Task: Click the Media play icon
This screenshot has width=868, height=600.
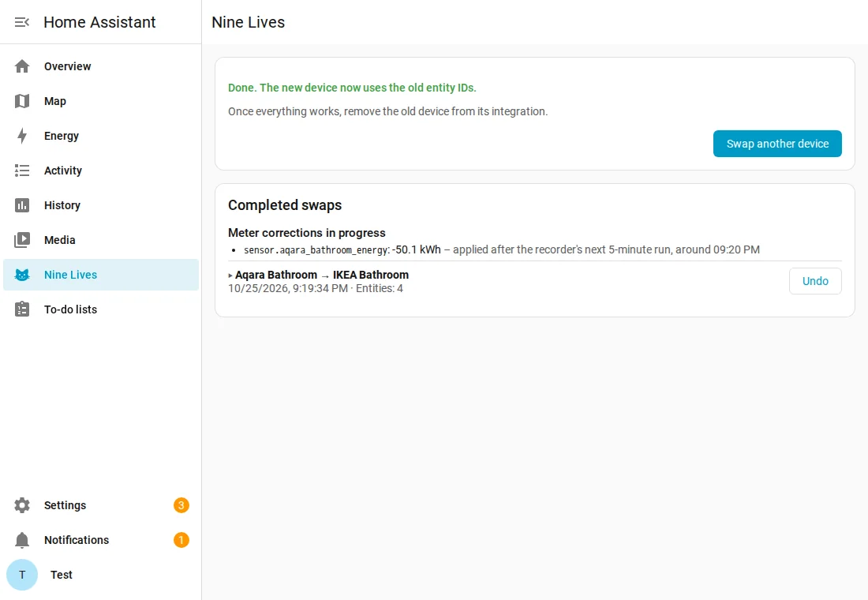Action: click(x=22, y=240)
